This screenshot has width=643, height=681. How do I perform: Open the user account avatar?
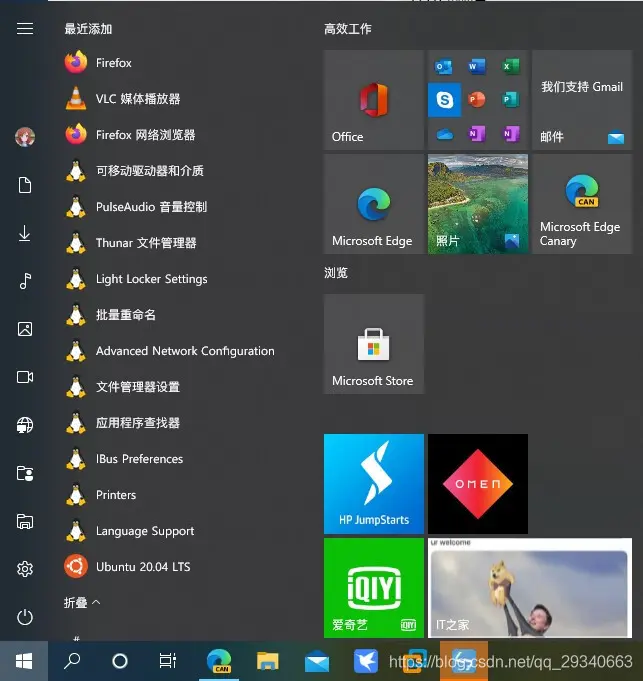[25, 137]
